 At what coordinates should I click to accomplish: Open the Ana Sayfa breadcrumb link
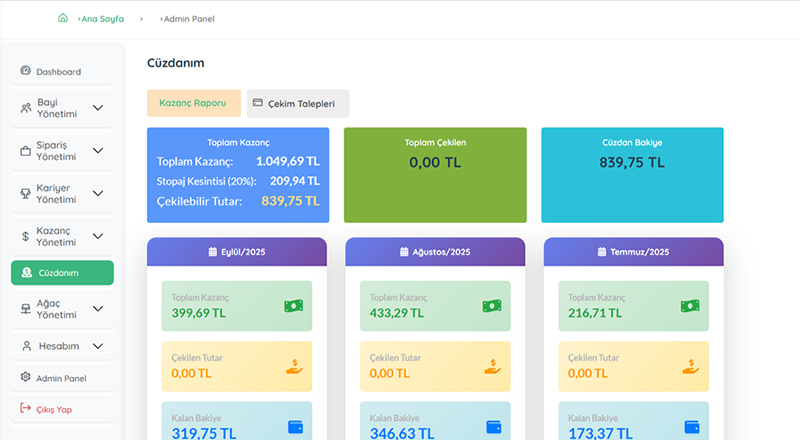102,19
